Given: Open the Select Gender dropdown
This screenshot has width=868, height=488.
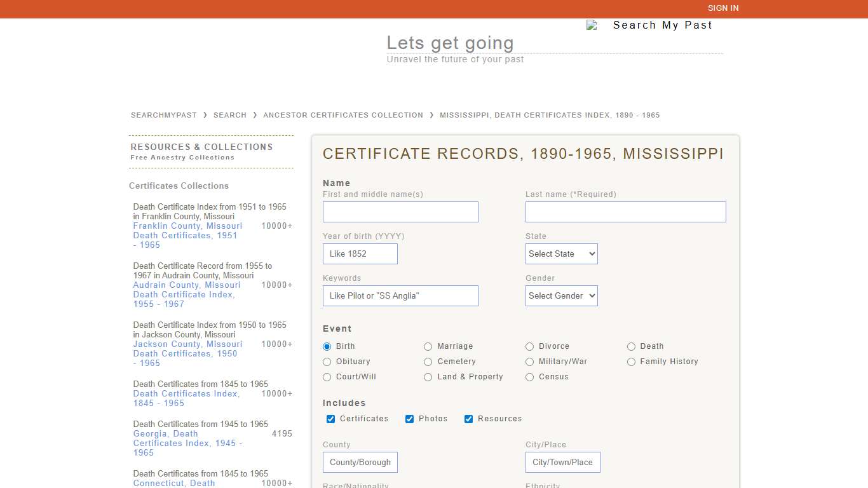Looking at the screenshot, I should (x=561, y=295).
